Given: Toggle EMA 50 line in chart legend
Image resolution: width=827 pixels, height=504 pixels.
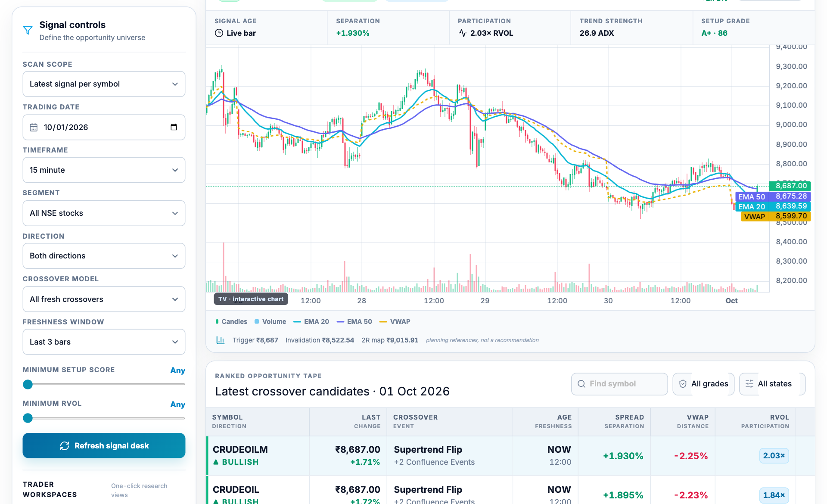Looking at the screenshot, I should click(354, 322).
